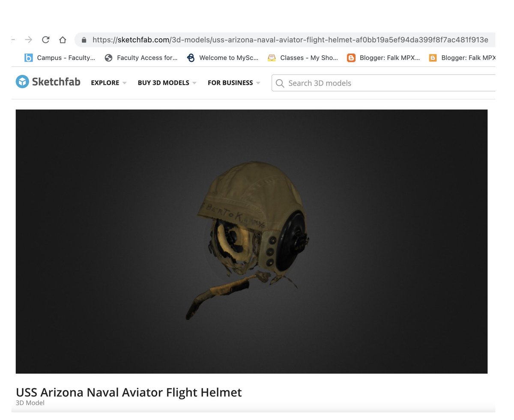Expand the EXPLORE dropdown menu
This screenshot has height=420, width=514.
(109, 83)
